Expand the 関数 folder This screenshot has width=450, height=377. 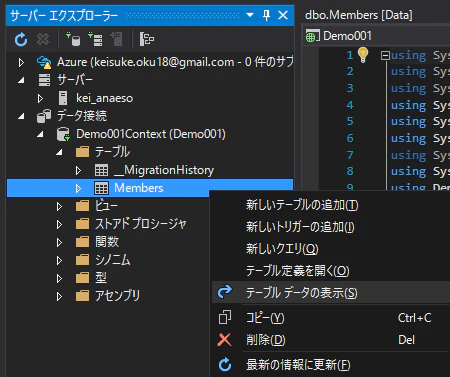pyautogui.click(x=59, y=243)
